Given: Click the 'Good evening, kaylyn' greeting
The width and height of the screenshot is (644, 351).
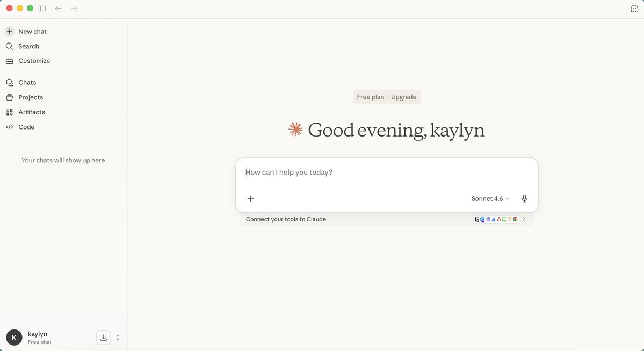Looking at the screenshot, I should click(x=396, y=130).
